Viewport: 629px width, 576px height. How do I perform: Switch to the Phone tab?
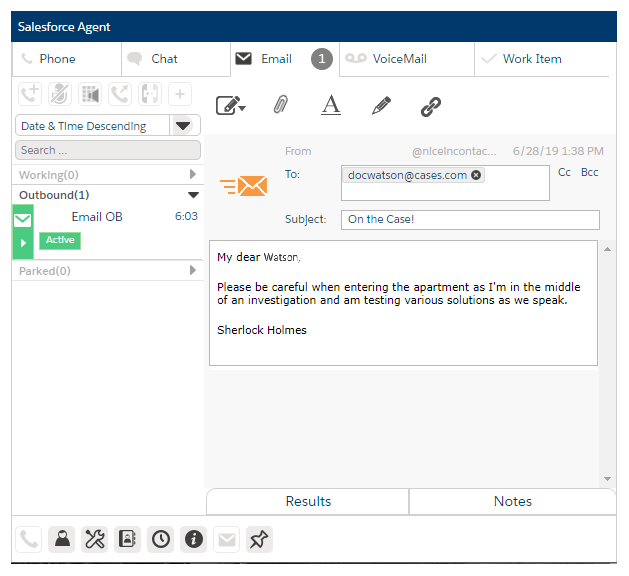pyautogui.click(x=67, y=59)
